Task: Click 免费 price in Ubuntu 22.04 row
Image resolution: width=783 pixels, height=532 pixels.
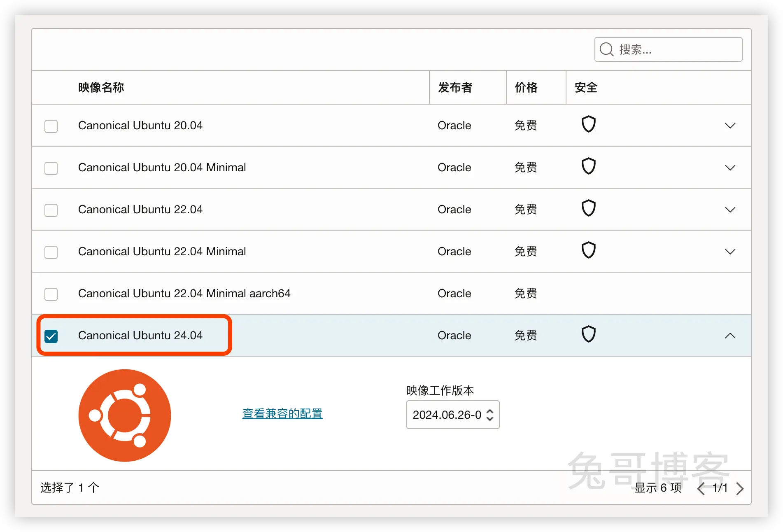Action: click(526, 210)
